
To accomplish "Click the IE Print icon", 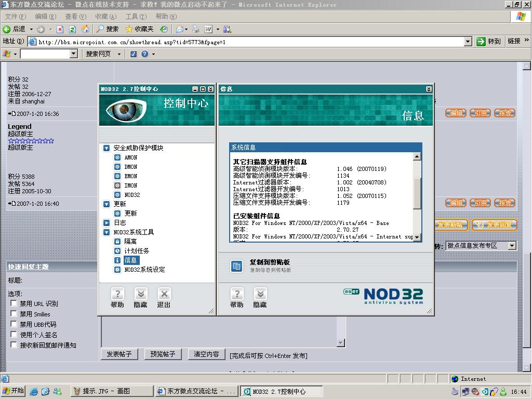I will 196,29.
